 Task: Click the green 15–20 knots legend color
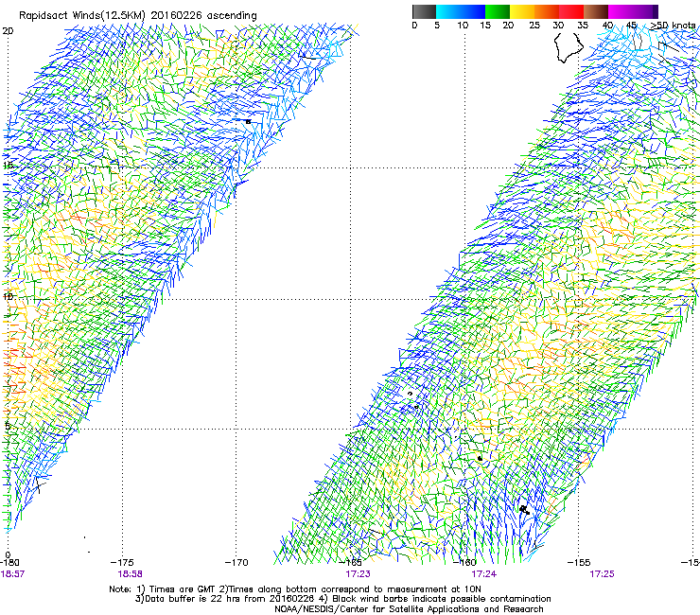coord(498,11)
